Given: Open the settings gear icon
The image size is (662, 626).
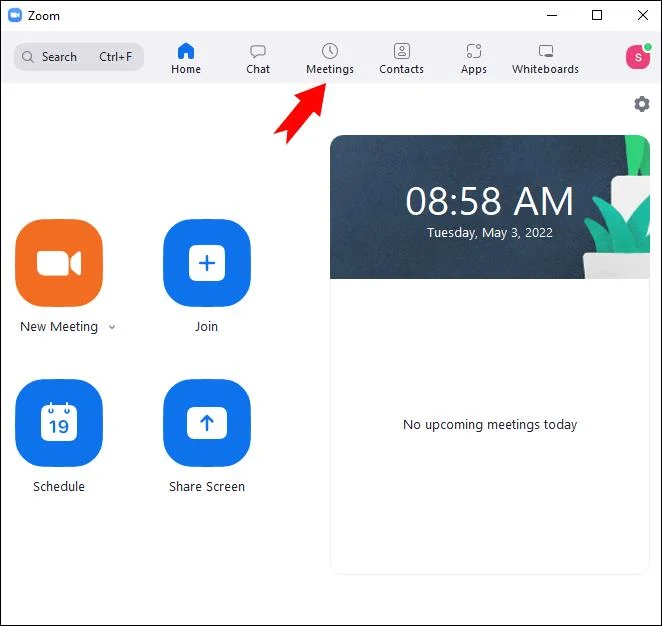Looking at the screenshot, I should point(641,104).
